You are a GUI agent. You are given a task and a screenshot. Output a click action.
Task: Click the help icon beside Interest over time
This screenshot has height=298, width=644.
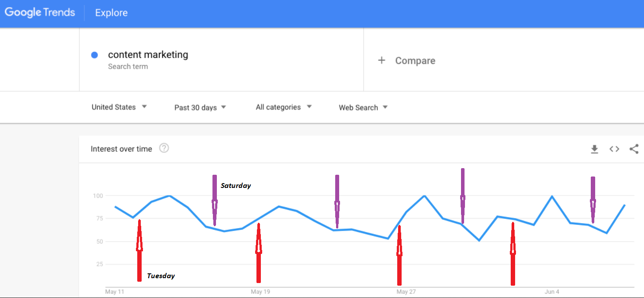(164, 148)
